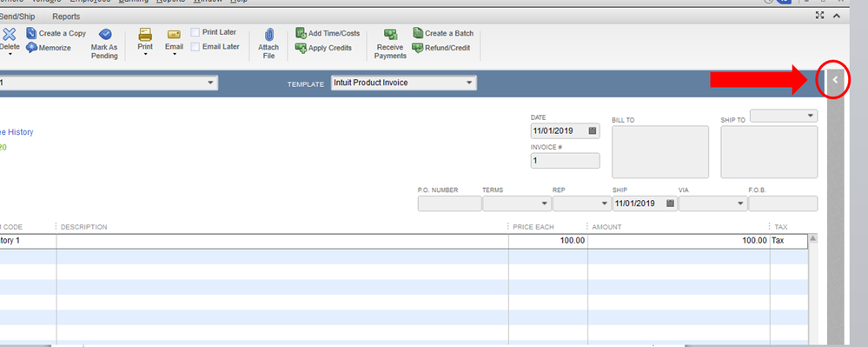Viewport: 868px width, 347px height.
Task: Open the calendar picker beside SHIP date
Action: (671, 204)
